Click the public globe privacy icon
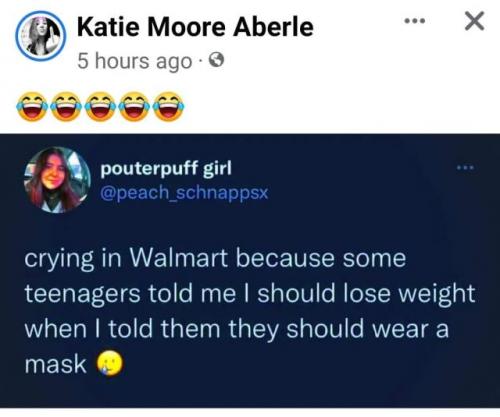Screen dimensions: 500x417 (x=216, y=60)
